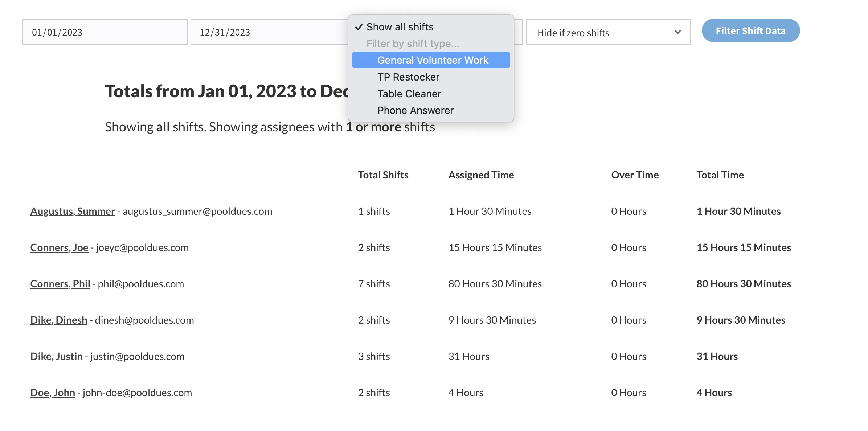The width and height of the screenshot is (868, 431).
Task: Click the Over Time column header
Action: point(635,175)
